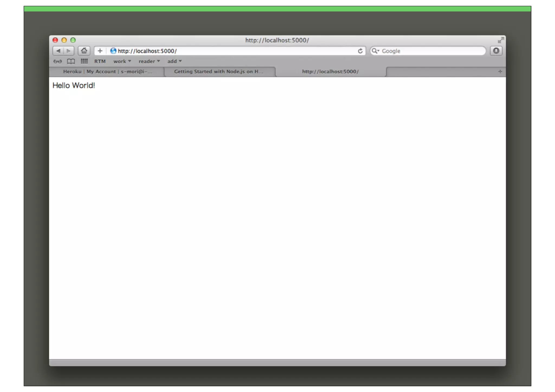Click the add bookmark plus button
This screenshot has width=555, height=392.
click(100, 51)
